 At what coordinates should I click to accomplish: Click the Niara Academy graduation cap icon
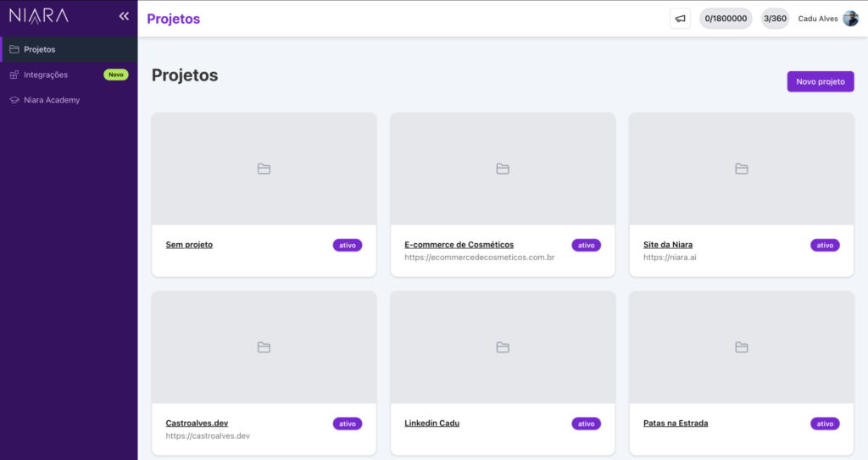(14, 100)
